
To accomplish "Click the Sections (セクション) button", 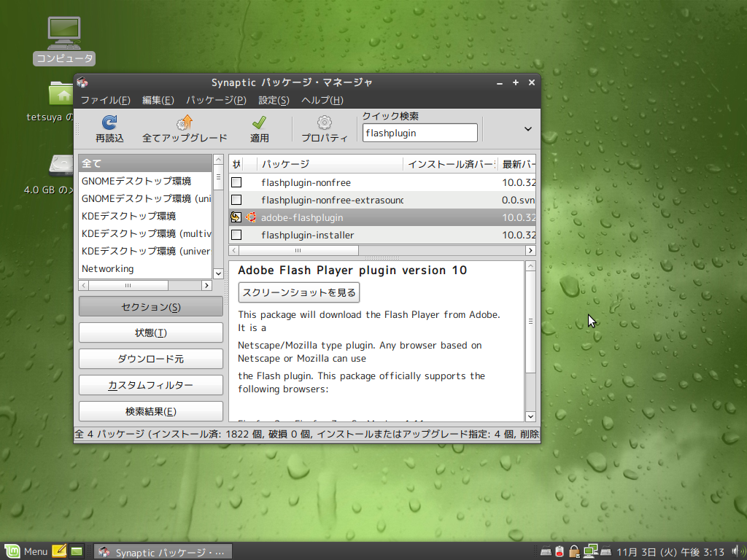I will click(x=150, y=307).
